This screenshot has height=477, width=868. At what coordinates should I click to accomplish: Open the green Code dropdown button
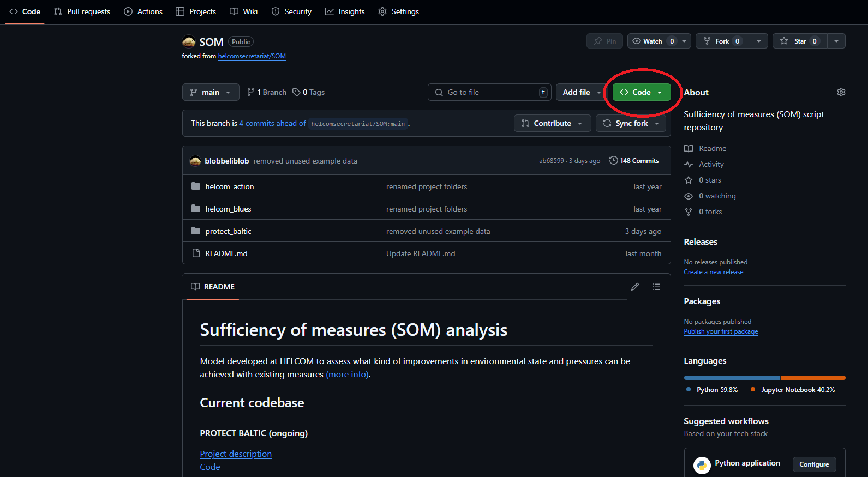click(x=642, y=92)
